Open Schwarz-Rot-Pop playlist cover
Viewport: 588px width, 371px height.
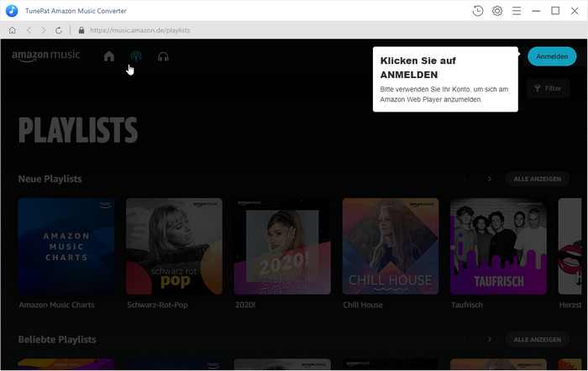tap(174, 246)
